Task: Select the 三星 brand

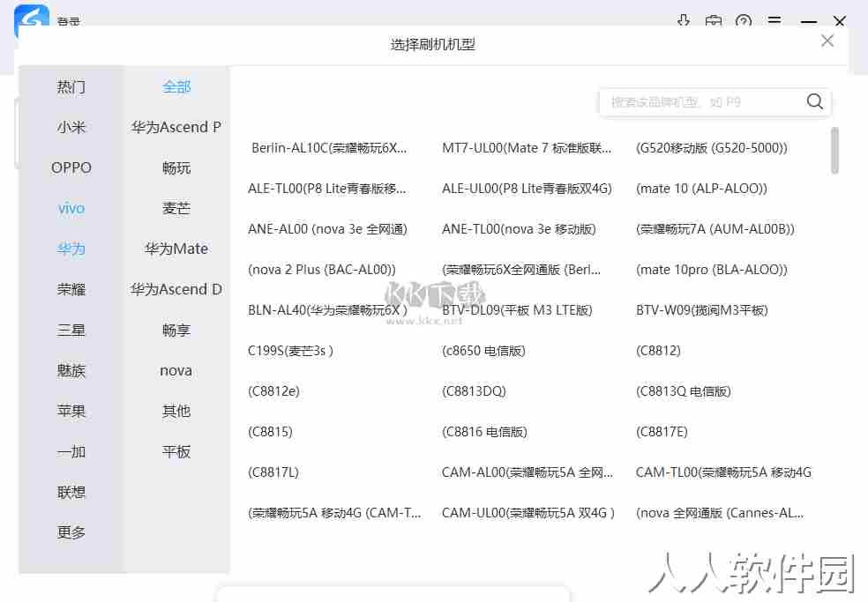Action: (71, 331)
